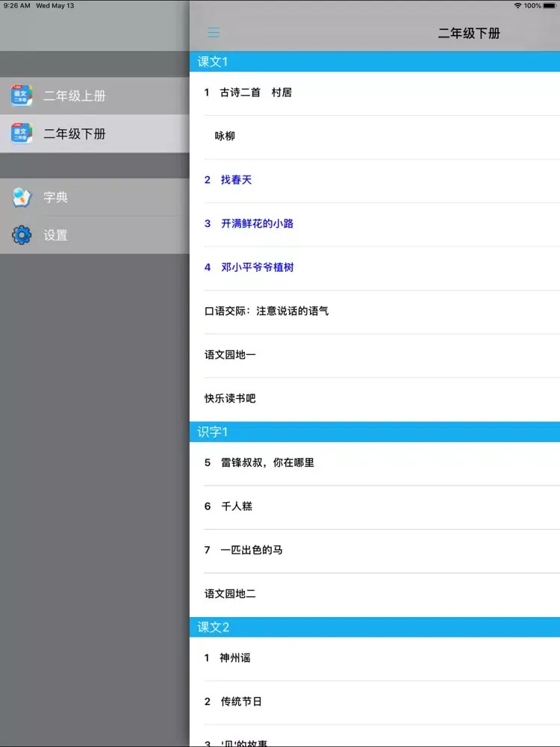Viewport: 560px width, 747px height.
Task: Open the 语文园地一 row
Action: click(x=375, y=356)
